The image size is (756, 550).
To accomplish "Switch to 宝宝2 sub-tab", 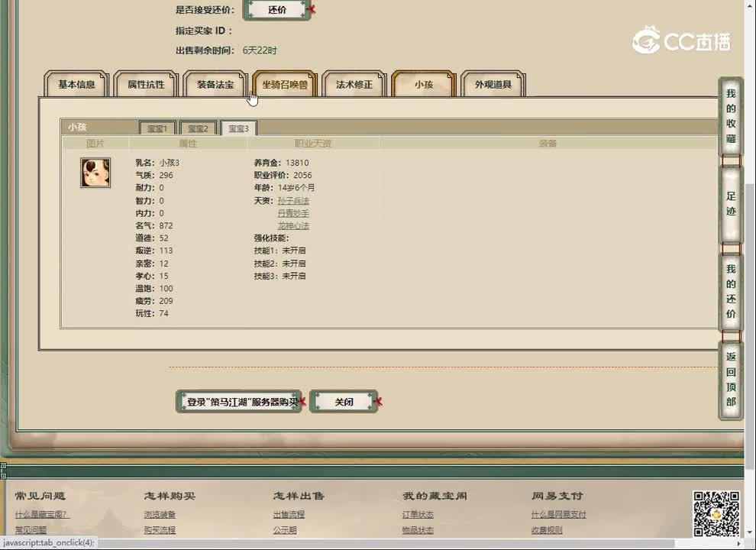I will [x=197, y=128].
